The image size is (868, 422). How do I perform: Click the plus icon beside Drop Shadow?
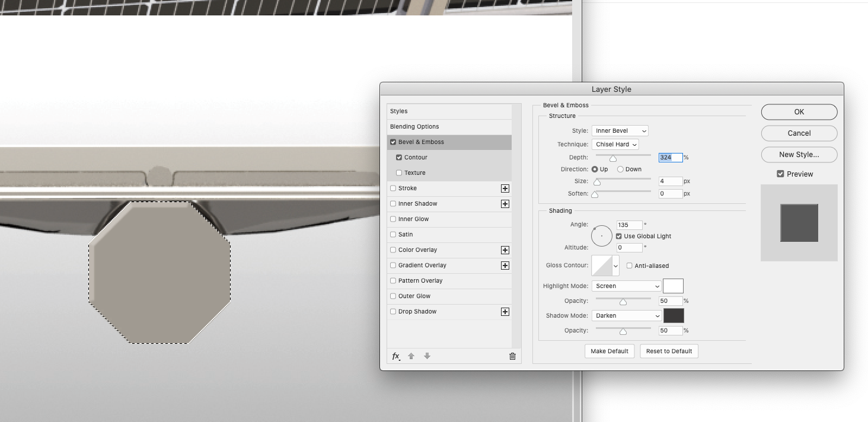505,311
